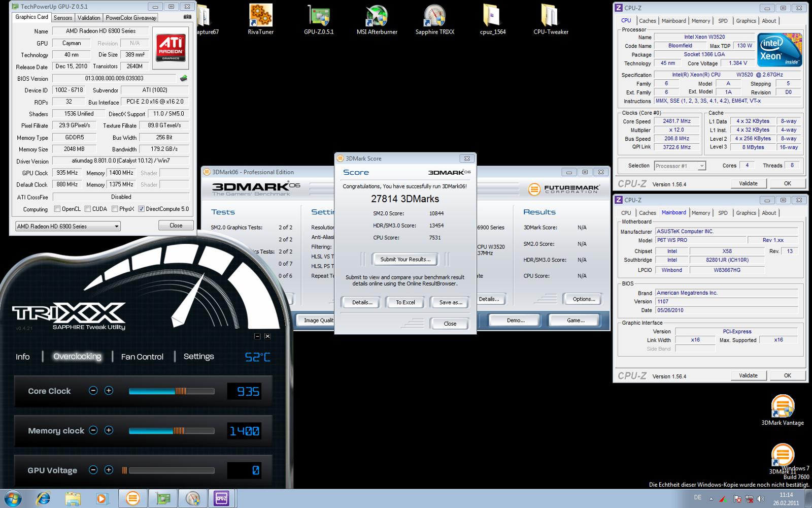This screenshot has height=508, width=812.
Task: Click Options button in 3DMark06
Action: tap(584, 299)
